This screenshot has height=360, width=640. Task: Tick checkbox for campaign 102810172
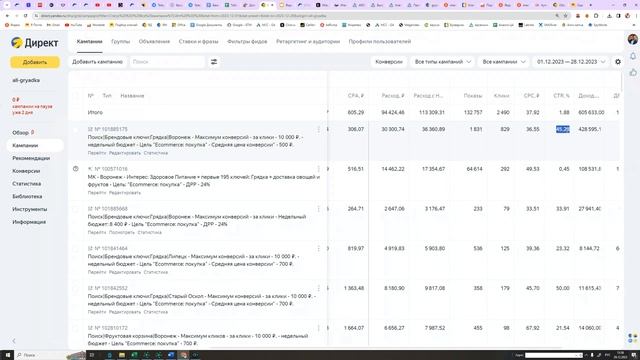click(x=76, y=328)
